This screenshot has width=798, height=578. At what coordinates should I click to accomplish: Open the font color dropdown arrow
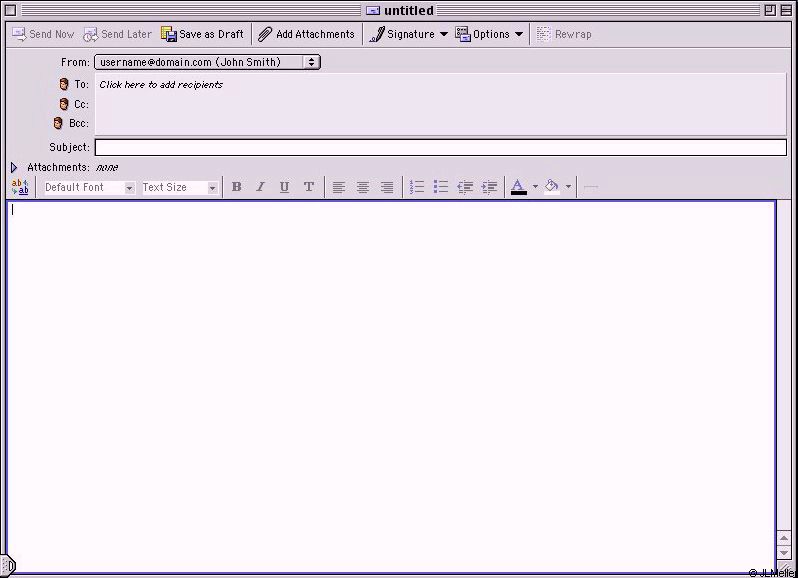[x=535, y=187]
